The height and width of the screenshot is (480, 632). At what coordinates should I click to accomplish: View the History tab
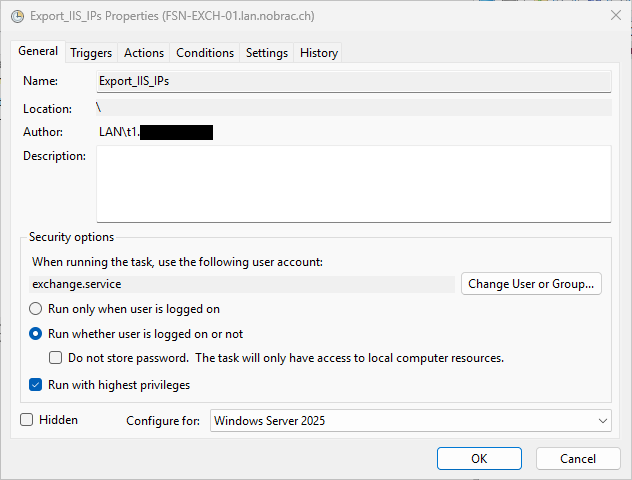318,53
